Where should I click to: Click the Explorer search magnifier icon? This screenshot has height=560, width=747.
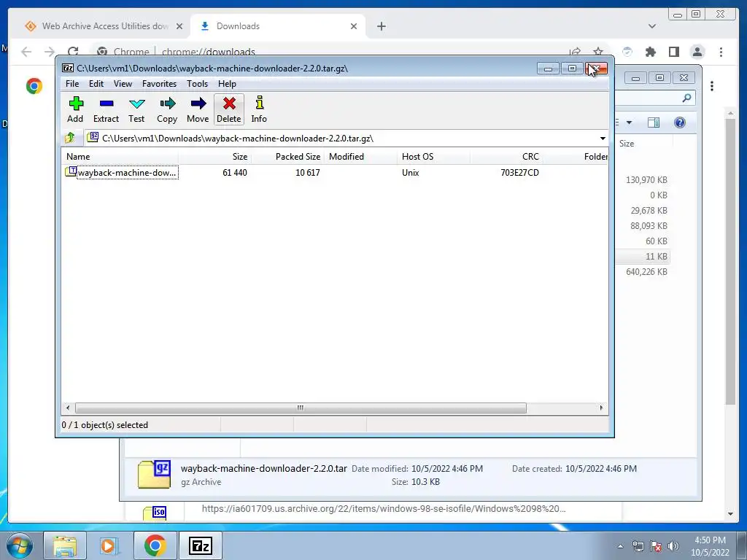click(686, 98)
